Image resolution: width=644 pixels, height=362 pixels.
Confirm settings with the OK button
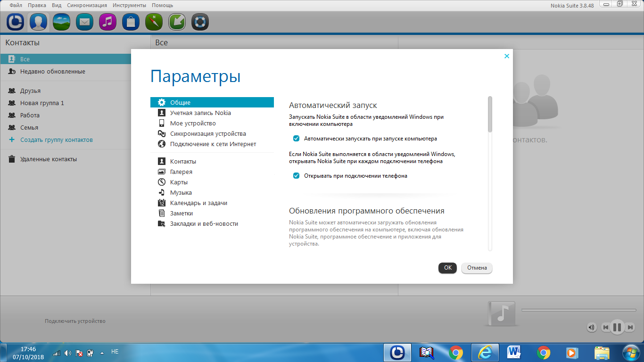447,268
